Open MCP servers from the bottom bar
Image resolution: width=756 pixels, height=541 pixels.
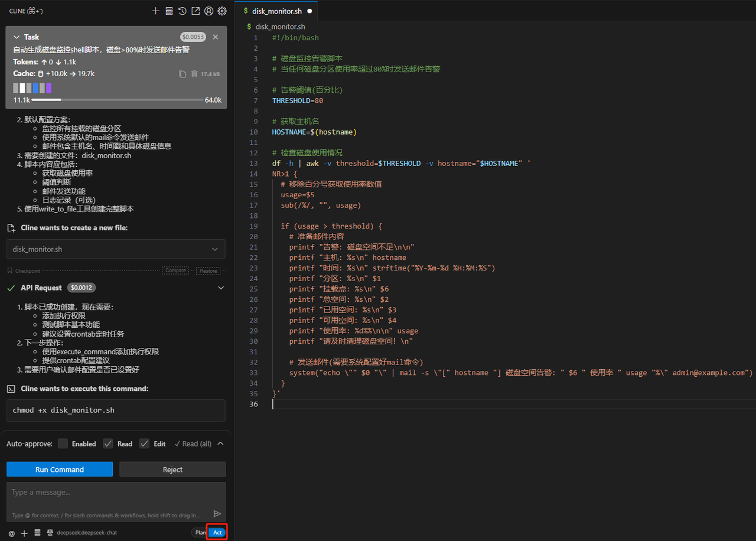coord(37,533)
